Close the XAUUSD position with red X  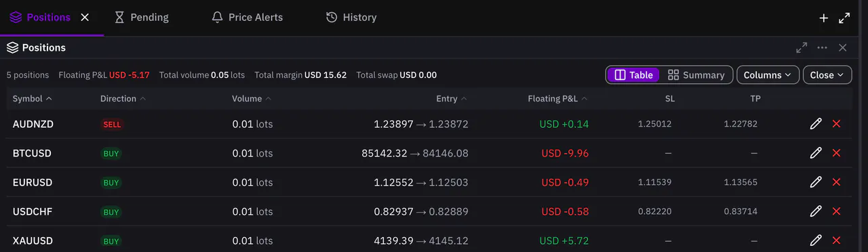point(836,240)
